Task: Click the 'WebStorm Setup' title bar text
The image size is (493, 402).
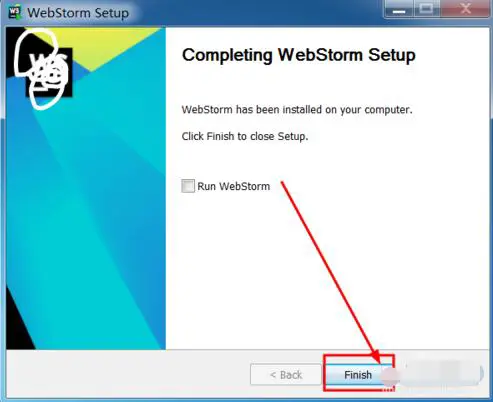Action: point(78,13)
